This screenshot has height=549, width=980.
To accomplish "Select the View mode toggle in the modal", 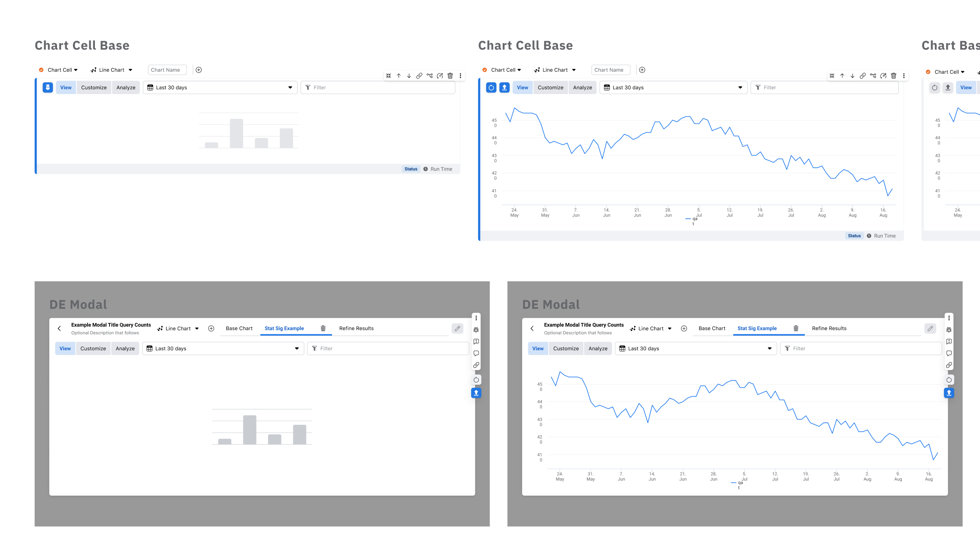I will (x=65, y=348).
